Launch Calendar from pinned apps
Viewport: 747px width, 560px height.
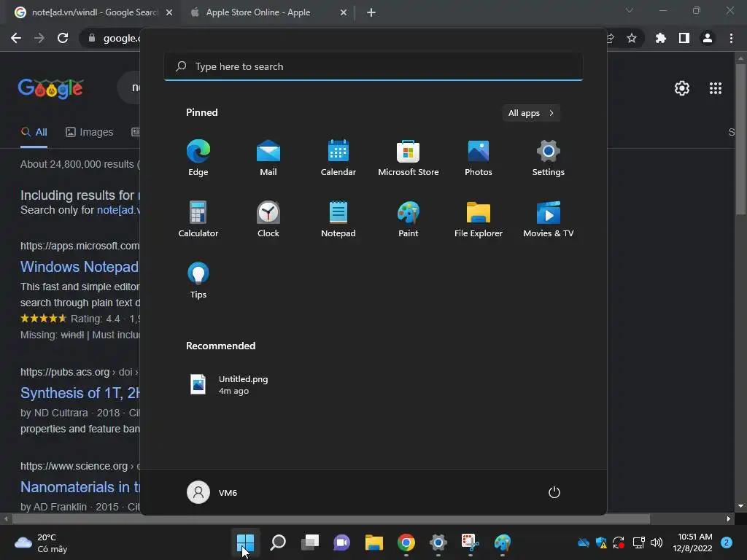pyautogui.click(x=338, y=157)
